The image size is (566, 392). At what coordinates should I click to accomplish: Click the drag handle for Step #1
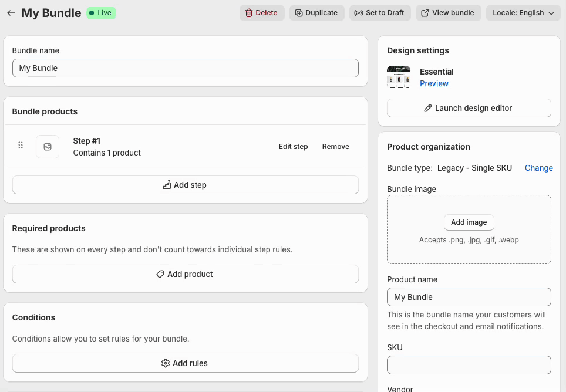pos(21,146)
